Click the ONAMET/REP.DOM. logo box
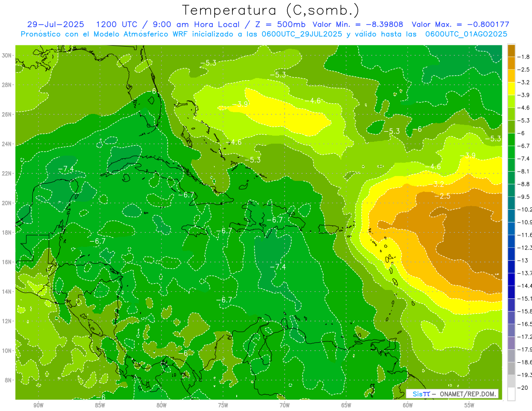The width and height of the screenshot is (532, 411). coord(452,394)
